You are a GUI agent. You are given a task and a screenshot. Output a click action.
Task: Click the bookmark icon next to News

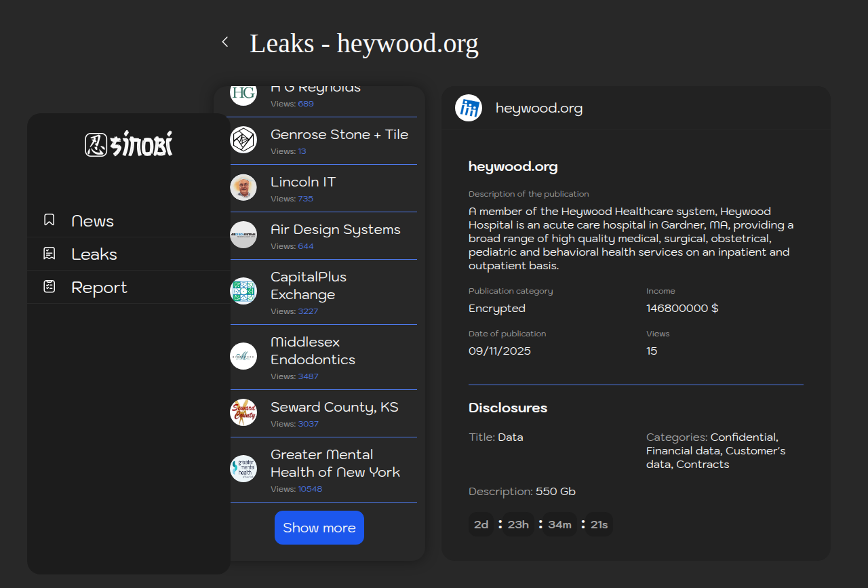tap(50, 220)
